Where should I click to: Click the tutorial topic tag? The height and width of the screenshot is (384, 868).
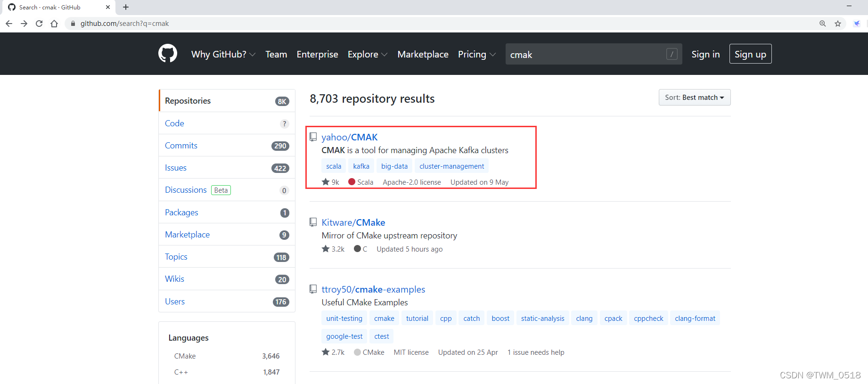point(418,319)
